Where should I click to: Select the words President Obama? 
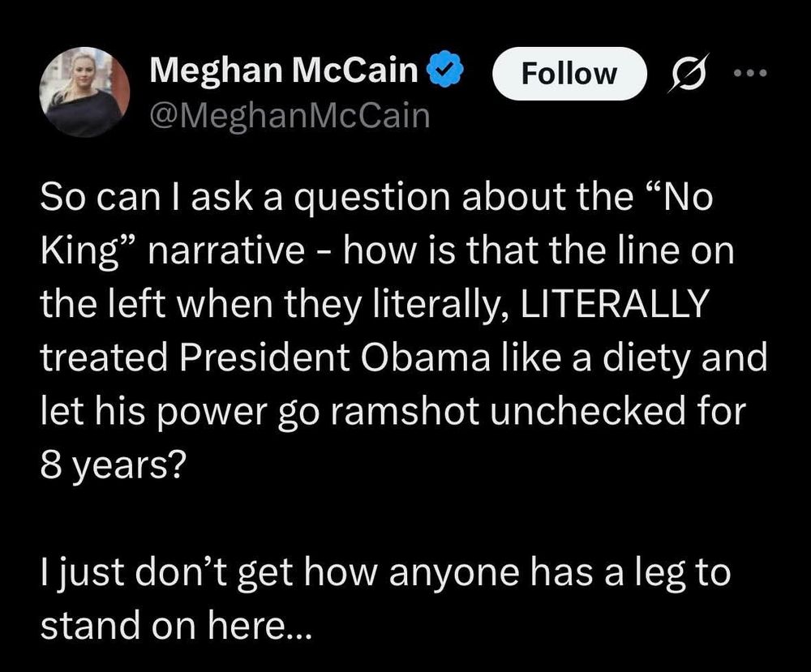pos(335,357)
